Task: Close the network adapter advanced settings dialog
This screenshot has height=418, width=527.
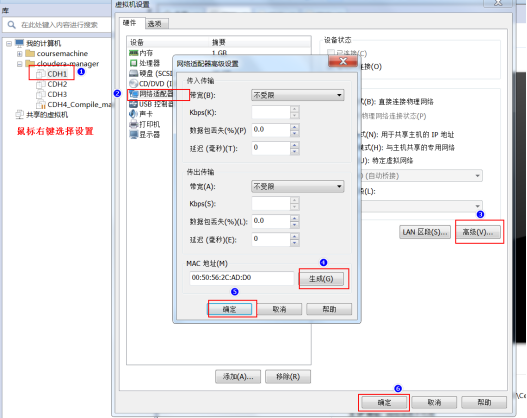Action: coord(343,61)
